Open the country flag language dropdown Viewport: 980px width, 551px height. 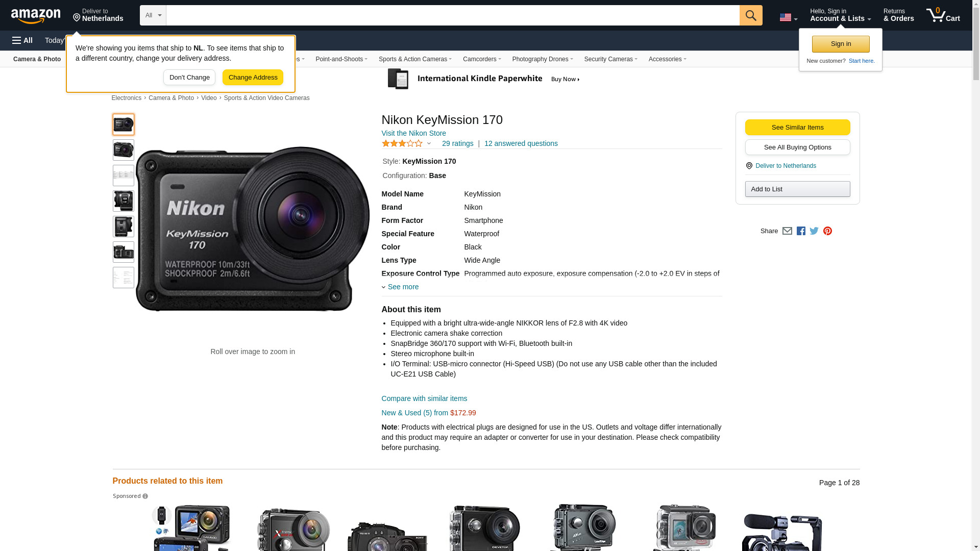pyautogui.click(x=788, y=17)
